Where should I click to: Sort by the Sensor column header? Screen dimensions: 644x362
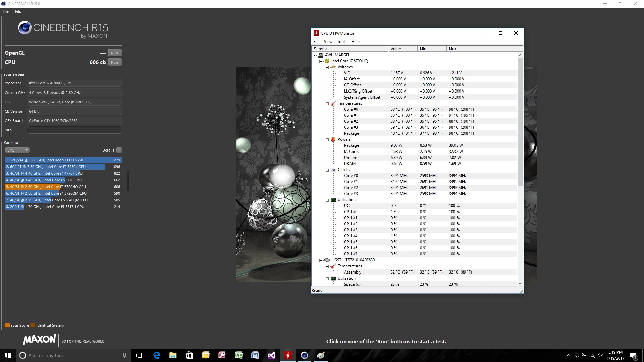(x=350, y=49)
